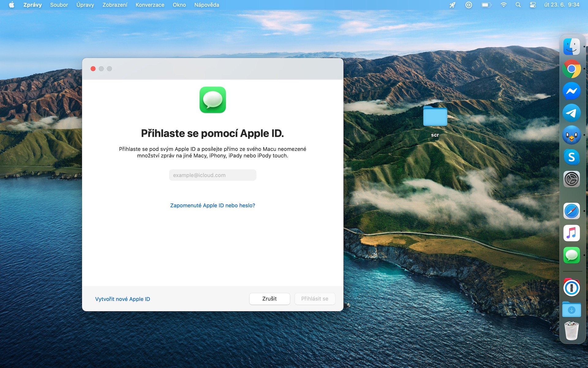588x368 pixels.
Task: Click Messages icon in the dock
Action: coord(571,255)
